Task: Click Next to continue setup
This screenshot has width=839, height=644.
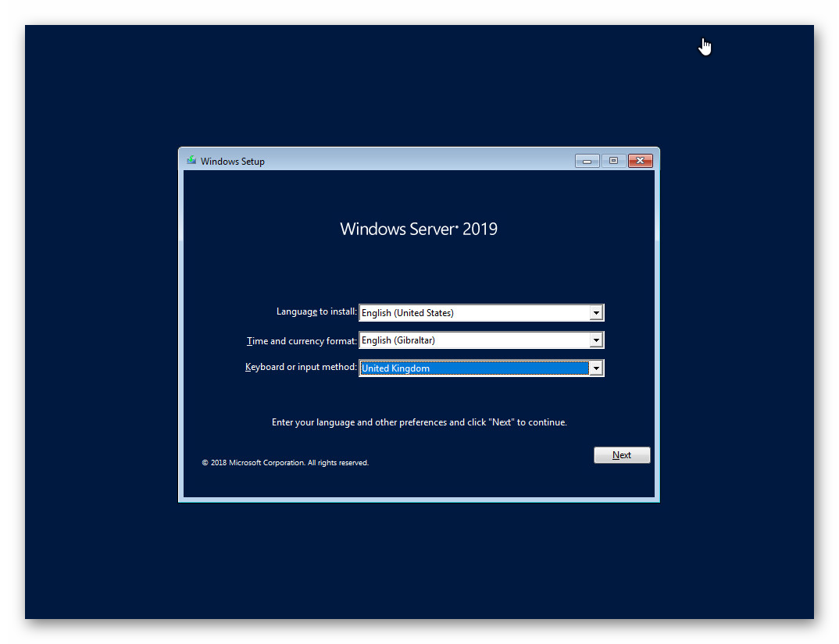Action: click(x=622, y=455)
